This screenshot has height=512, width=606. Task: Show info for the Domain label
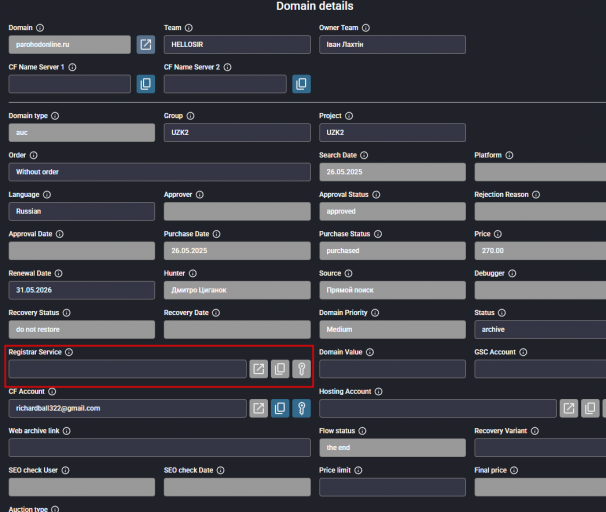[40, 28]
